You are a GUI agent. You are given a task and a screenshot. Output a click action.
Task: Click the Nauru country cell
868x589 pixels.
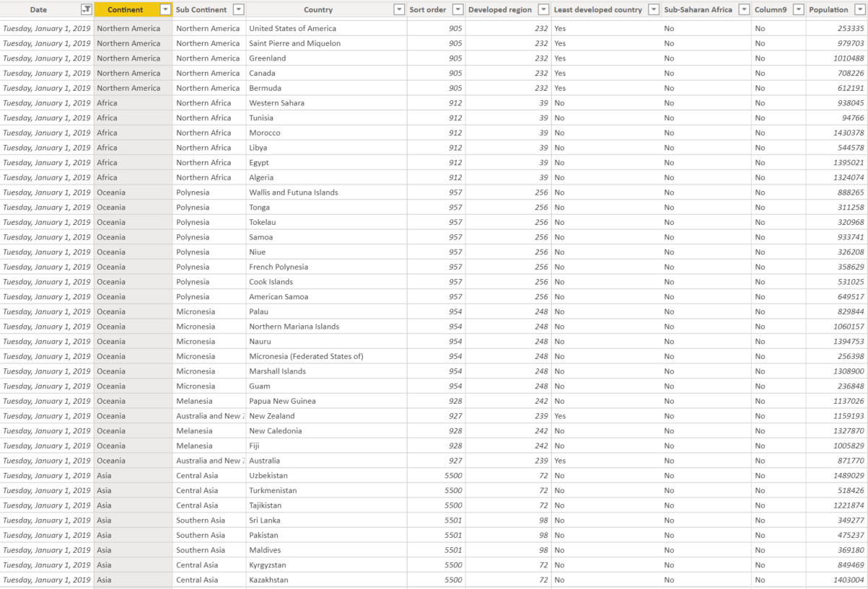click(326, 342)
